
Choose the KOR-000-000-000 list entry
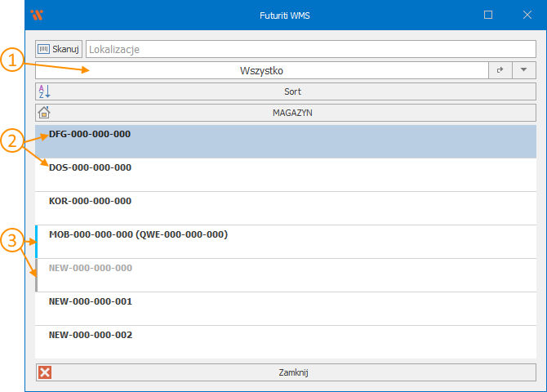286,208
